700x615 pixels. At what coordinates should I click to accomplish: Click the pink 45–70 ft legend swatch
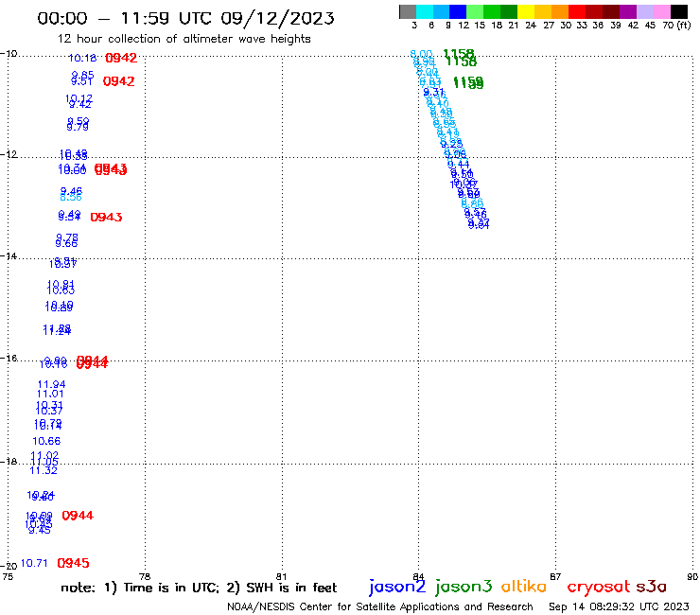(661, 11)
